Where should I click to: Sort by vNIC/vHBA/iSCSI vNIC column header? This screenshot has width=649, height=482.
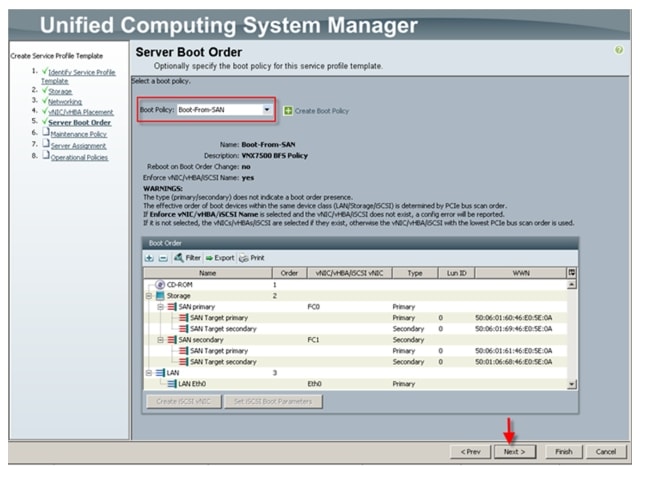pos(349,273)
